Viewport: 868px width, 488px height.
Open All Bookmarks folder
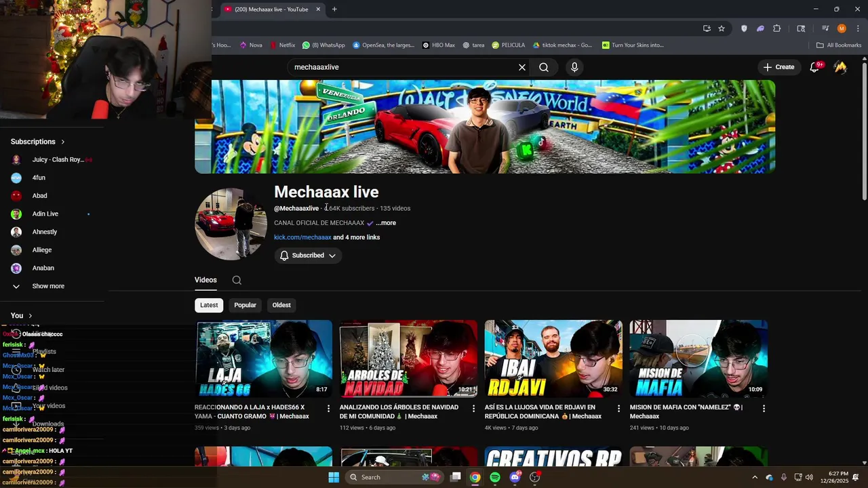(x=839, y=45)
